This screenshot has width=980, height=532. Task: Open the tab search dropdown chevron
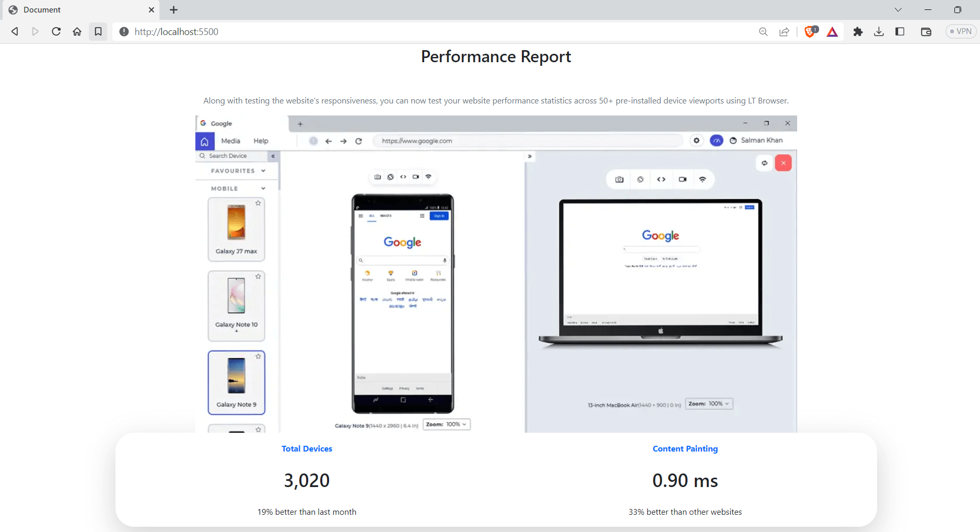898,9
